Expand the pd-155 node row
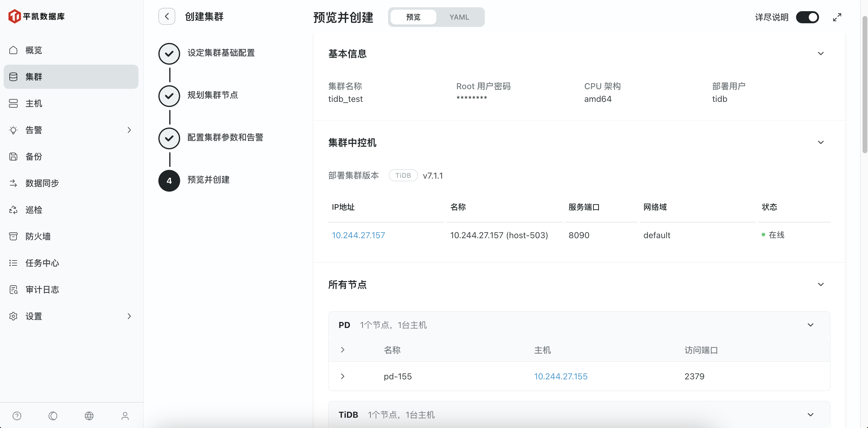The image size is (868, 428). [x=343, y=376]
